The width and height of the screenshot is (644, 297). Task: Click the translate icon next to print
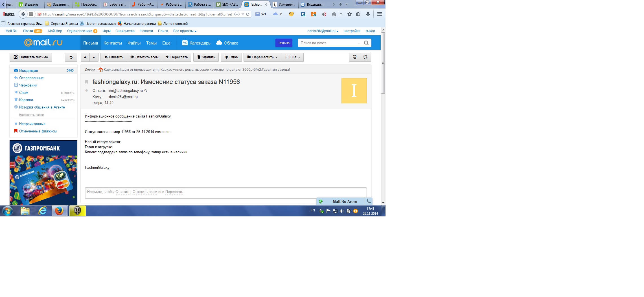pos(365,57)
